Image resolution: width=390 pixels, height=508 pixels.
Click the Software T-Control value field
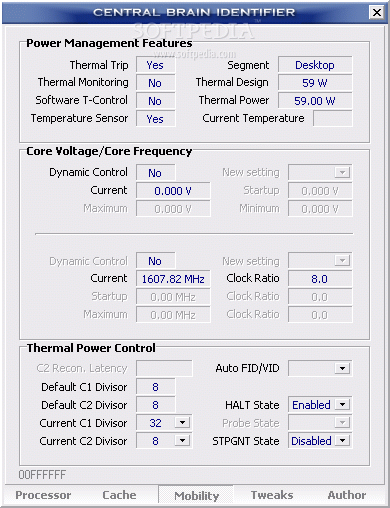click(155, 101)
